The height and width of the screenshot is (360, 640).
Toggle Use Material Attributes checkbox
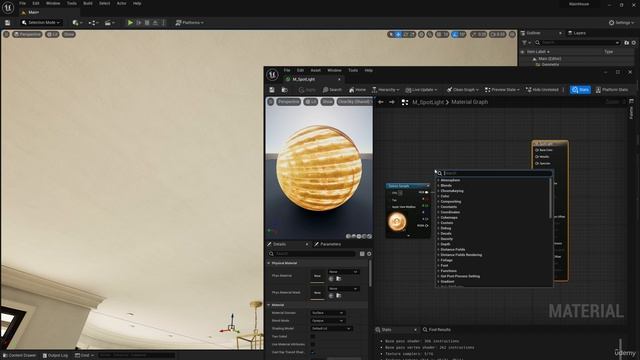(313, 344)
